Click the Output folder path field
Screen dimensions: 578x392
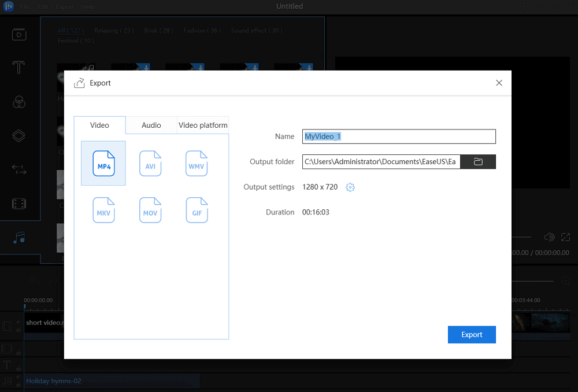click(x=381, y=161)
